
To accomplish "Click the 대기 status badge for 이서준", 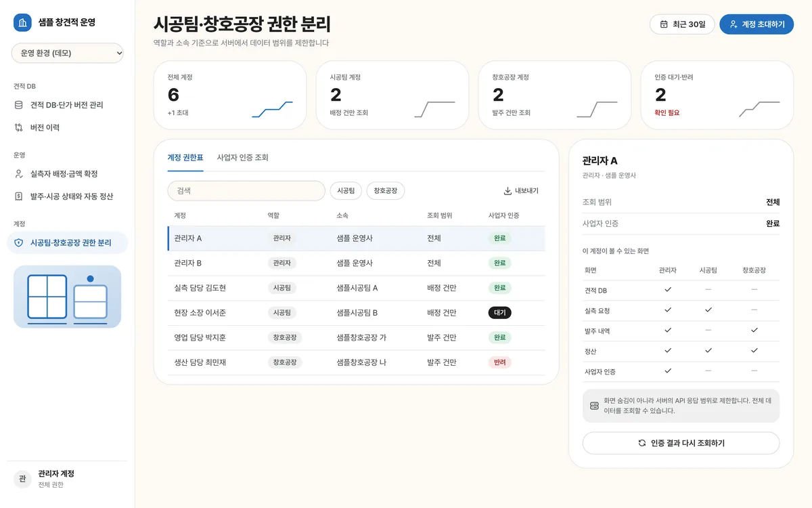I will tap(499, 313).
